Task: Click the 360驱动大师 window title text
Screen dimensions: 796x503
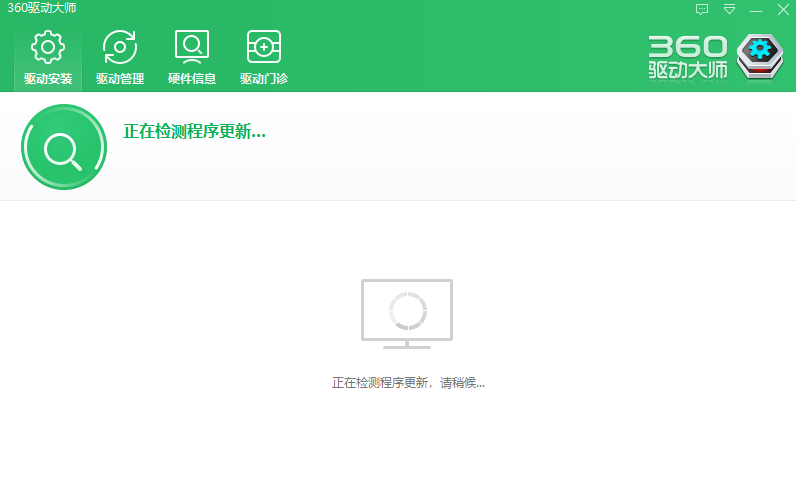Action: pos(42,8)
